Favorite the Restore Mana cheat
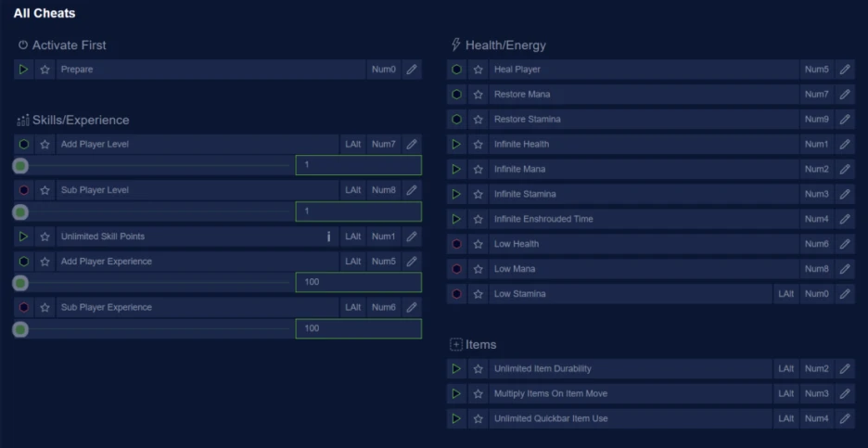The image size is (868, 448). click(478, 95)
